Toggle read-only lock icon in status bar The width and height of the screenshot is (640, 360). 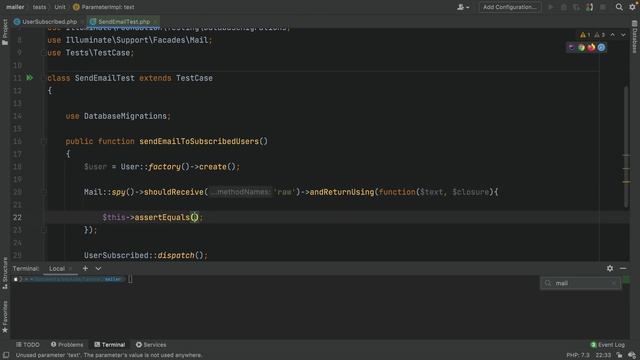[620, 355]
